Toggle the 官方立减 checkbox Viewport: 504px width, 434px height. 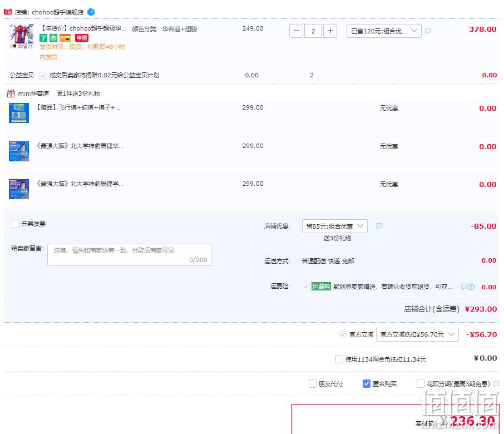pyautogui.click(x=343, y=334)
